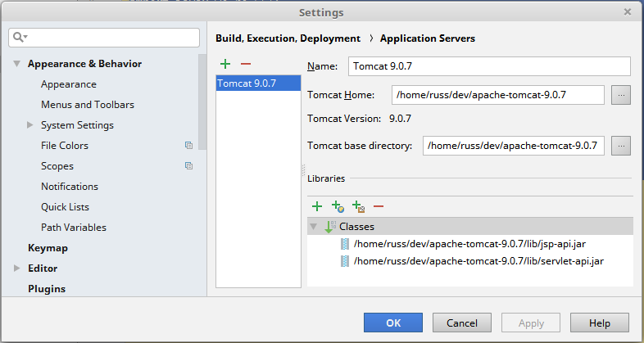Screen dimensions: 644x343
Task: Add a new application server with plus icon
Action: coord(225,64)
